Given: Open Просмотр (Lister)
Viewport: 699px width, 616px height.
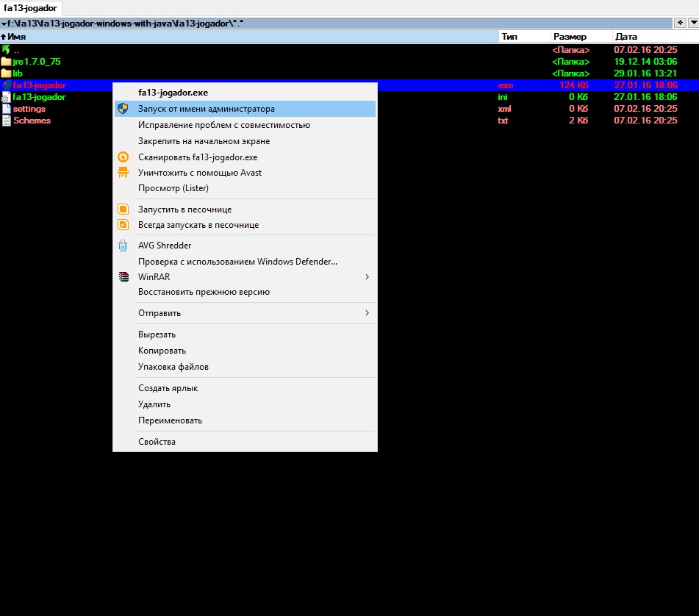Looking at the screenshot, I should tap(245, 188).
